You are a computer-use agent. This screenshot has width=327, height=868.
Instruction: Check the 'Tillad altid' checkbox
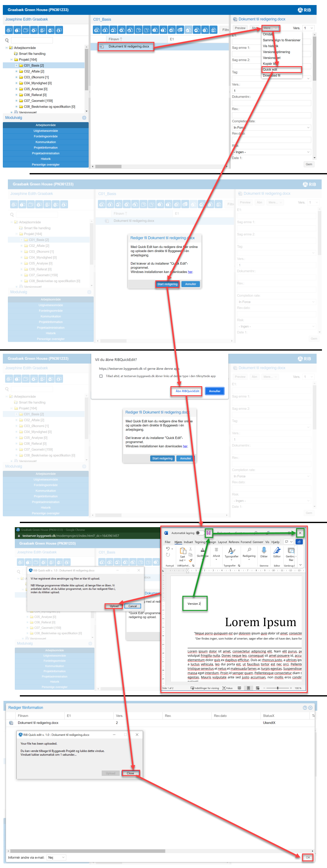click(101, 376)
